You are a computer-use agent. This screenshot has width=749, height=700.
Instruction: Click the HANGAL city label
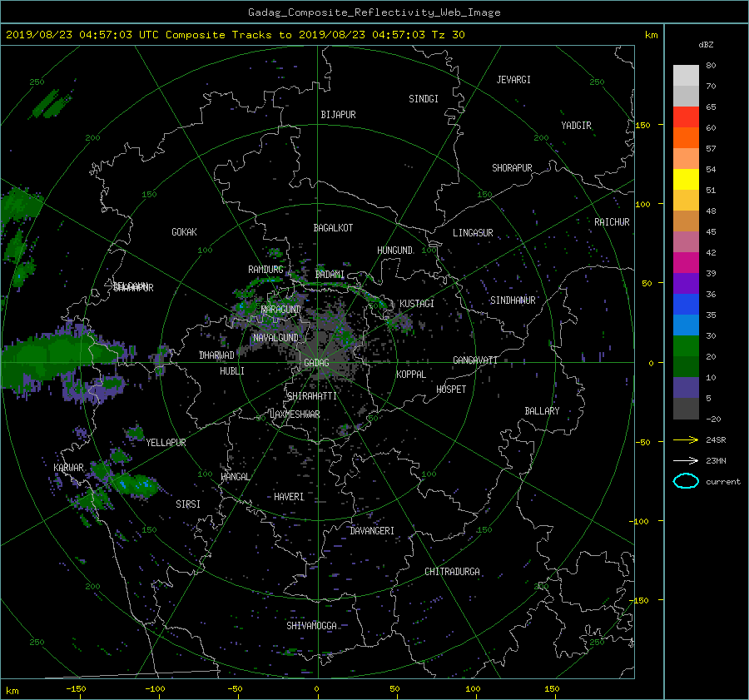click(x=235, y=477)
